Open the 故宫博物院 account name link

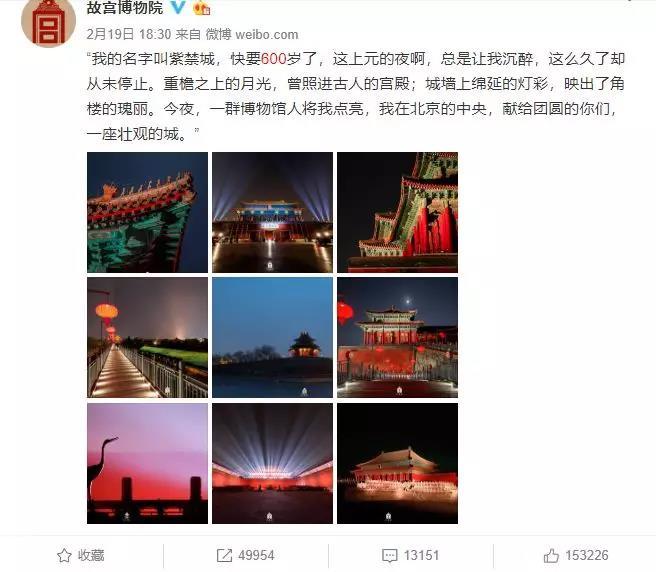pyautogui.click(x=125, y=8)
